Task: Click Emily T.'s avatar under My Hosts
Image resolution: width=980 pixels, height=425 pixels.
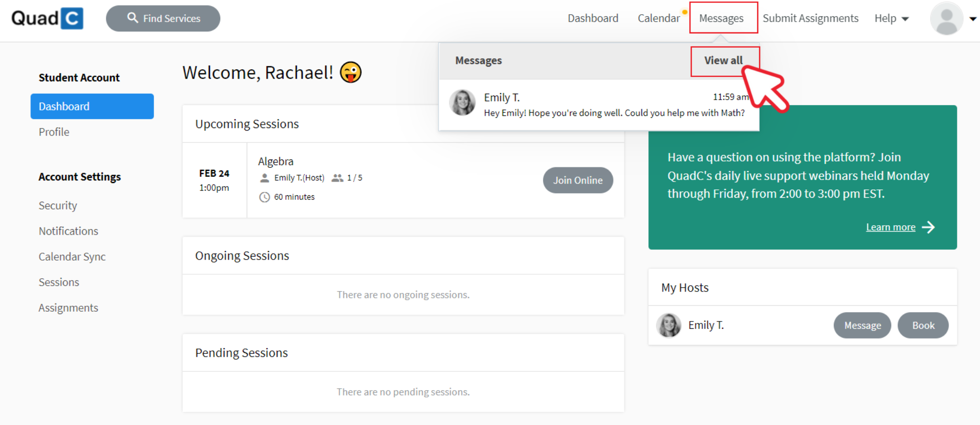Action: [669, 325]
